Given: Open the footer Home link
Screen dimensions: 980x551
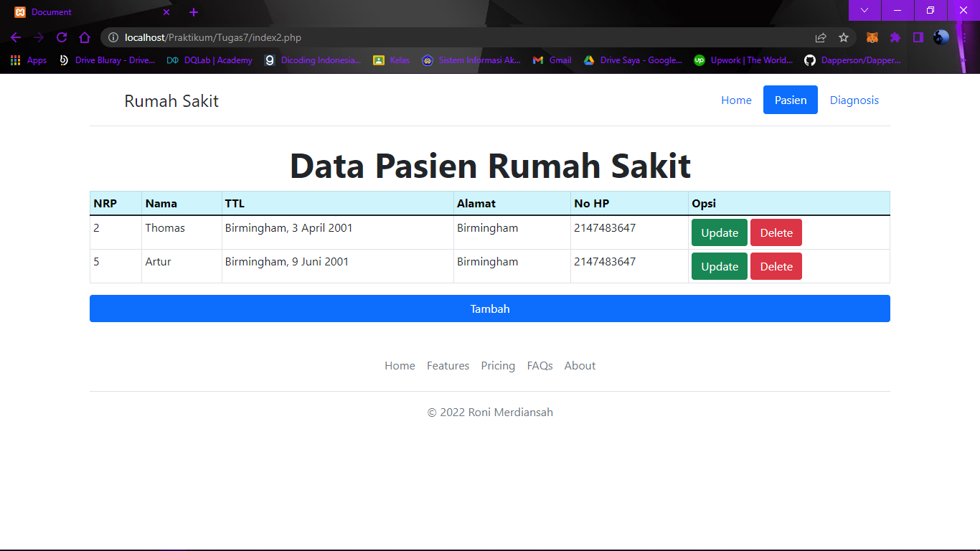Looking at the screenshot, I should [x=400, y=366].
